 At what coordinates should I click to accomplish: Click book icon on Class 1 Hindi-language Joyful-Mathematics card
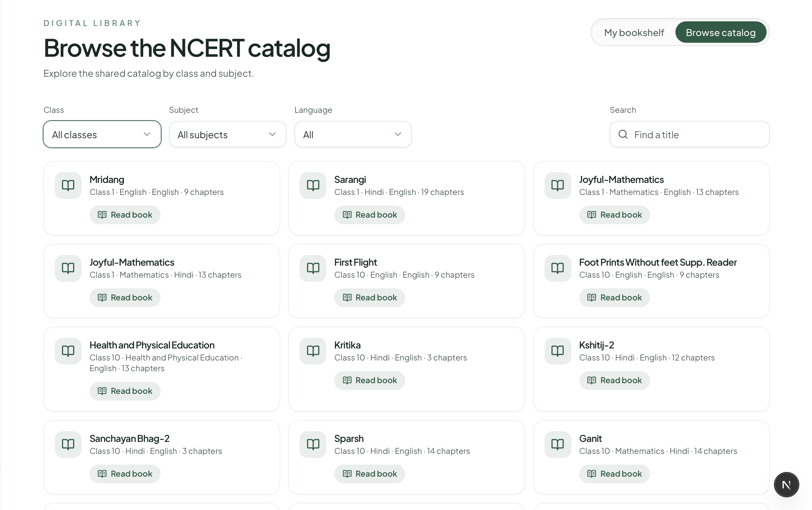[68, 268]
